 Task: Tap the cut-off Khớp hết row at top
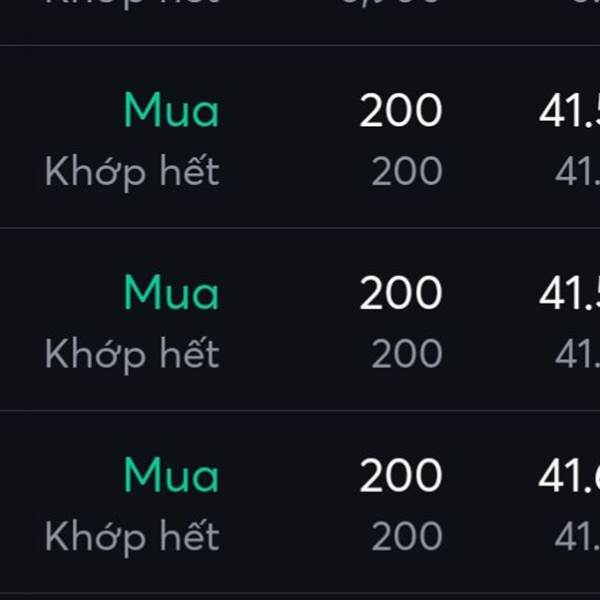coord(132,4)
